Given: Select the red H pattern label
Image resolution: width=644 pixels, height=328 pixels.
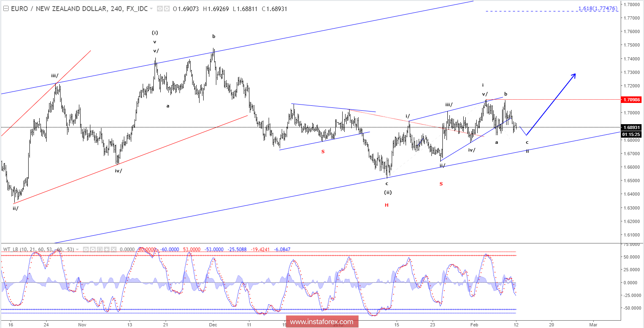Looking at the screenshot, I should point(386,205).
